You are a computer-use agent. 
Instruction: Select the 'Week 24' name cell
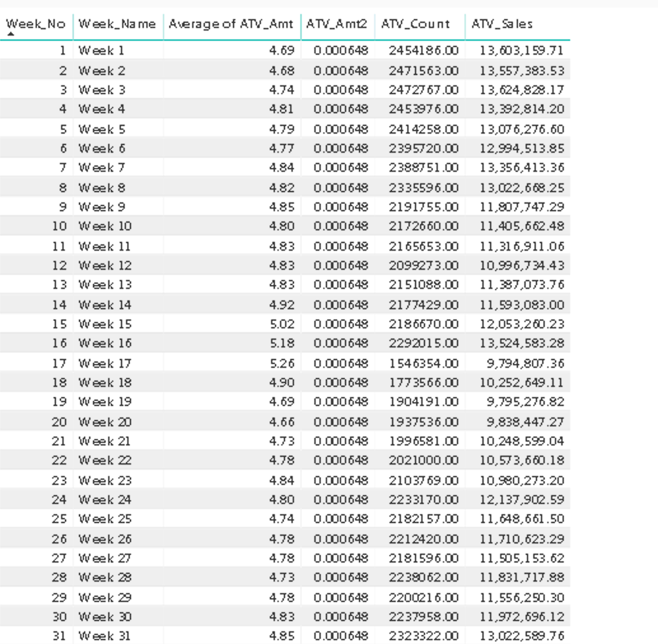[x=105, y=500]
